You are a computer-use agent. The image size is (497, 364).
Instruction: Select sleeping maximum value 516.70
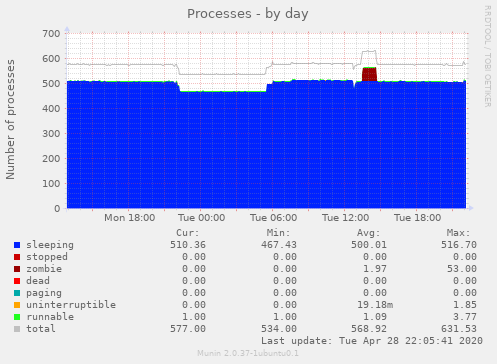tap(459, 245)
